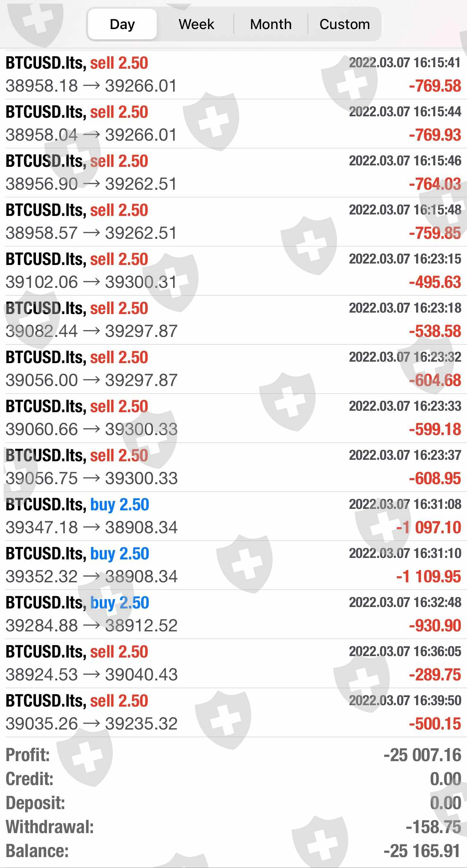The image size is (467, 868).
Task: Tap the trade with loss -608.95
Action: pos(233,467)
